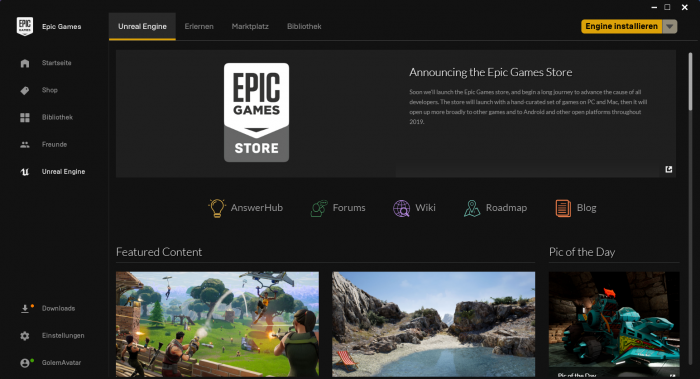Click the Announcing the Epic Games Store headline

(491, 72)
